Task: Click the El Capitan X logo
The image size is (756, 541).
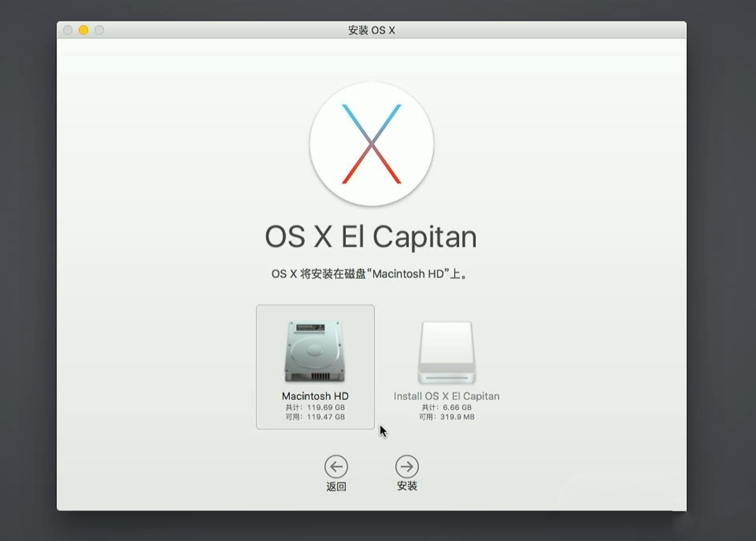Action: coord(371,144)
